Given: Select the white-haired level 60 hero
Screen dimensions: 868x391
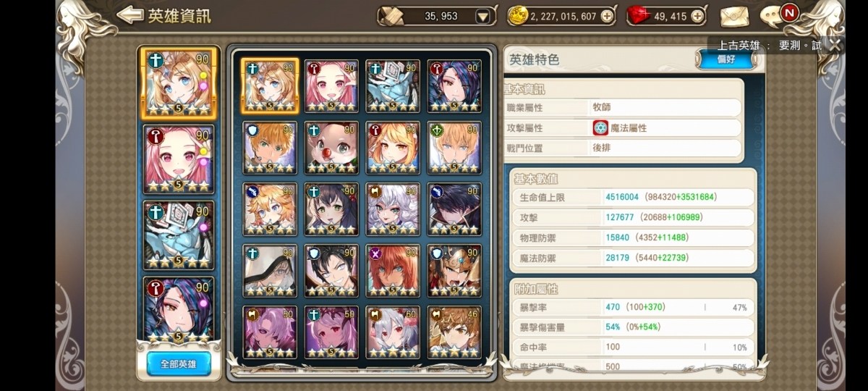Looking at the screenshot, I should (393, 332).
